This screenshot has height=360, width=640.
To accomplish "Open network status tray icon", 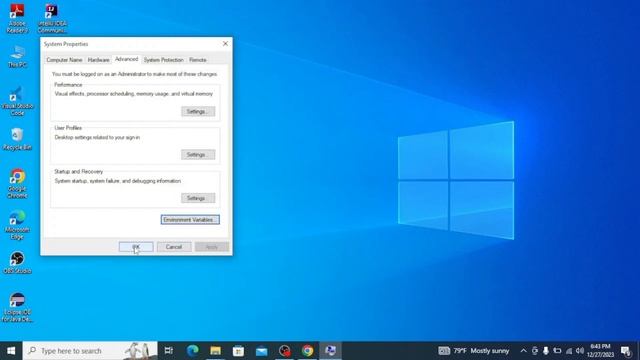I will (569, 351).
